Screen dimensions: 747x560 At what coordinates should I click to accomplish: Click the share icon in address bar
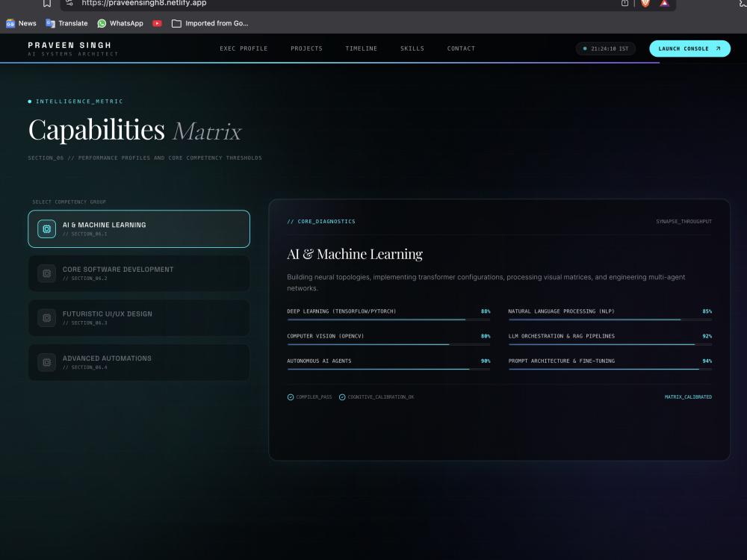[624, 3]
